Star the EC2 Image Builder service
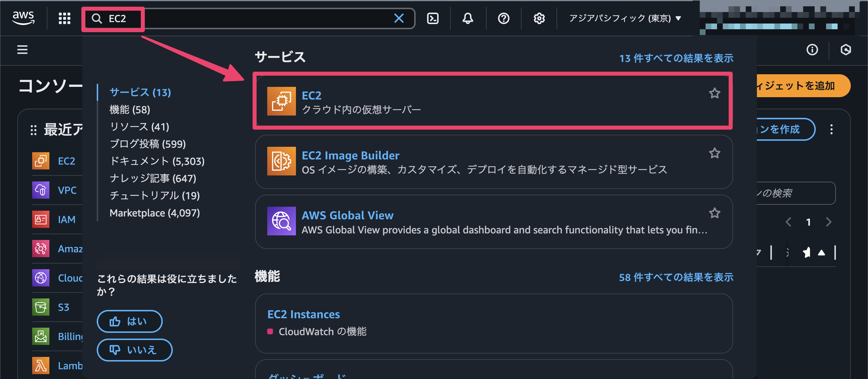 [714, 153]
